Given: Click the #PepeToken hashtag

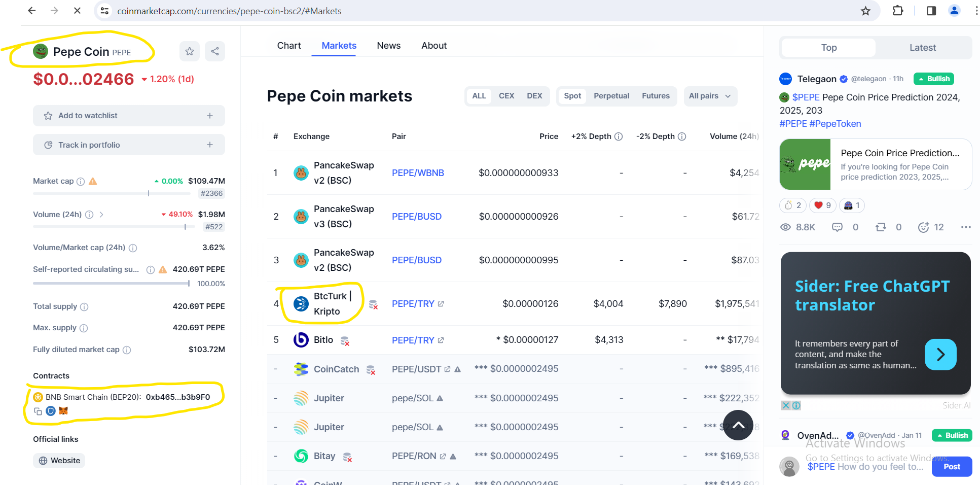Looking at the screenshot, I should point(835,124).
